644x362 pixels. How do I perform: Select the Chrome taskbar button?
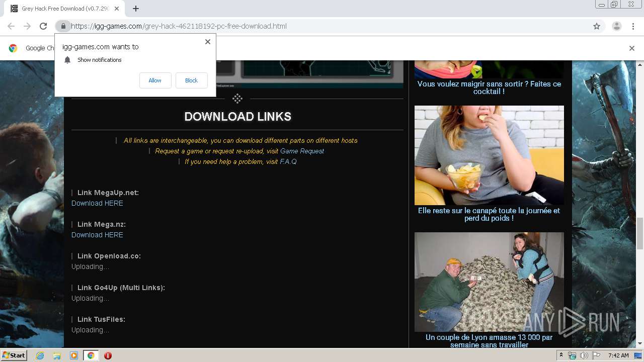(91, 355)
